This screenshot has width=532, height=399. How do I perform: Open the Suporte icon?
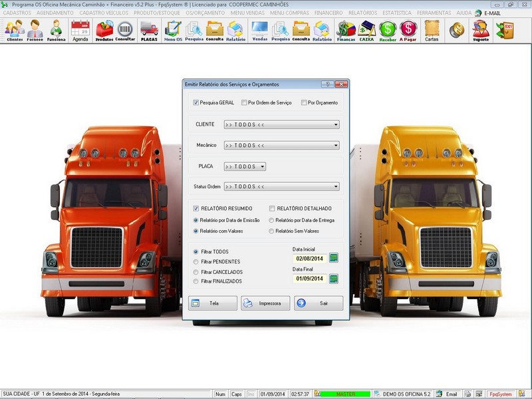pyautogui.click(x=481, y=31)
